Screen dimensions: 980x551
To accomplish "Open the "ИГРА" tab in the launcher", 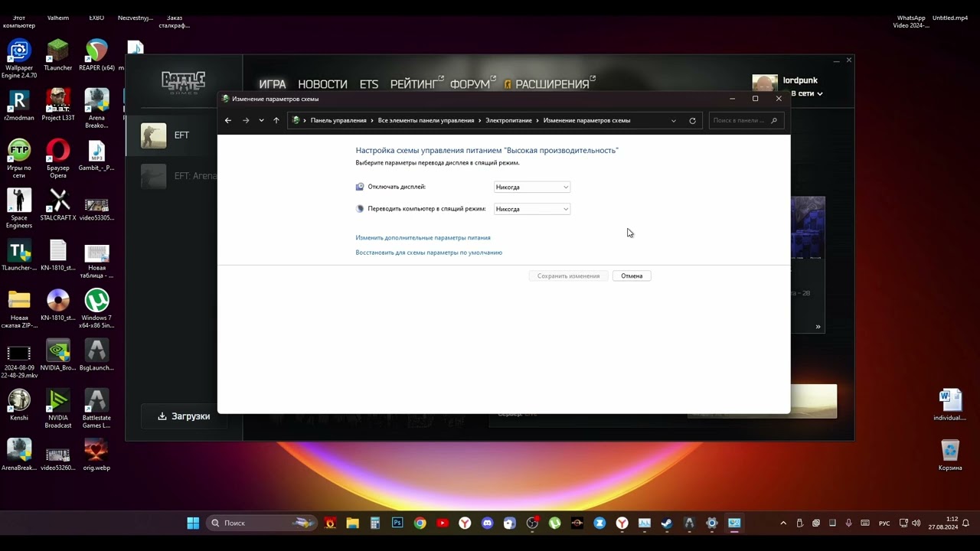I will (273, 84).
